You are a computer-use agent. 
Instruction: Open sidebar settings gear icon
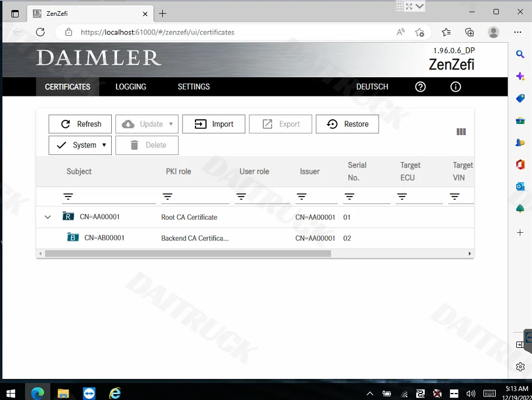(x=520, y=367)
